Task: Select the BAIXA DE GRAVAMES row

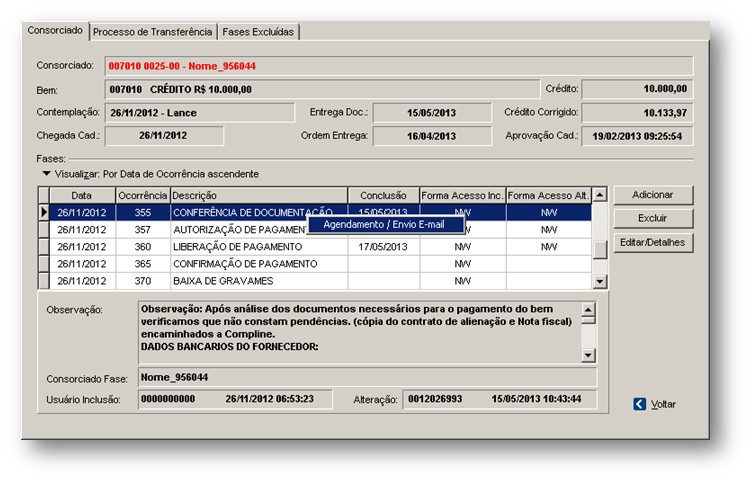Action: [315, 281]
